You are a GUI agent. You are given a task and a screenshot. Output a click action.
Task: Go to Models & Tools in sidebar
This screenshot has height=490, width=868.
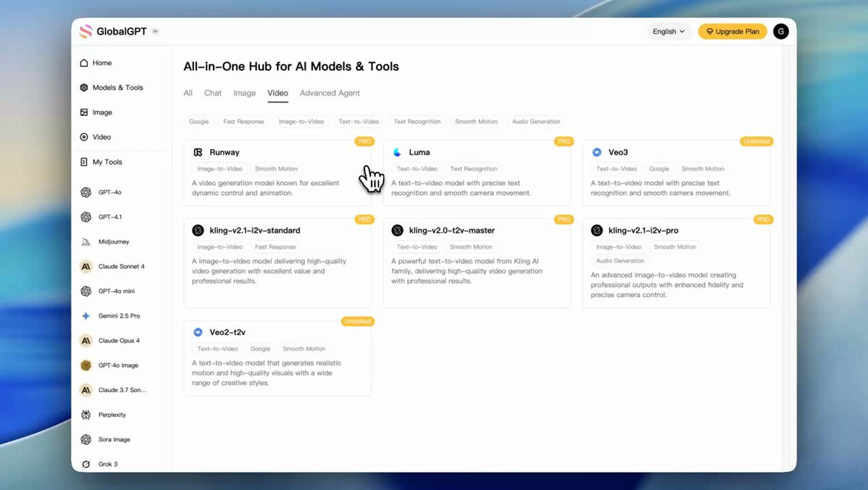point(112,88)
